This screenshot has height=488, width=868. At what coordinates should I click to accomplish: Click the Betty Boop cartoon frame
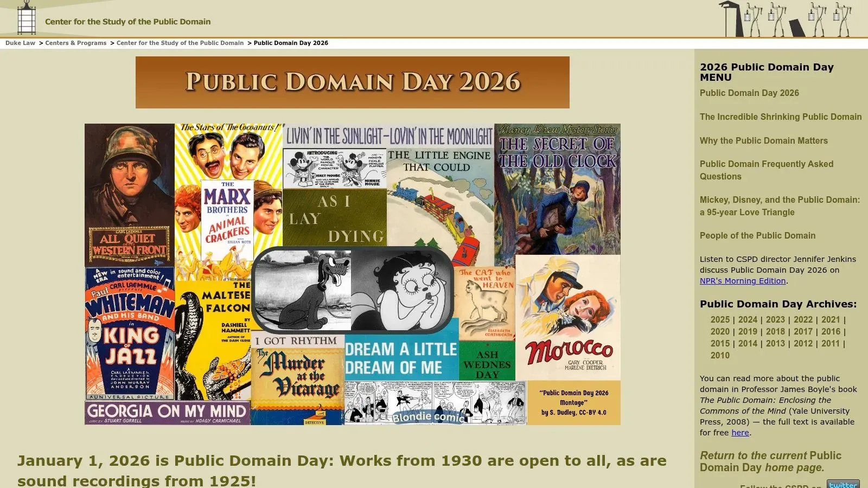(401, 290)
